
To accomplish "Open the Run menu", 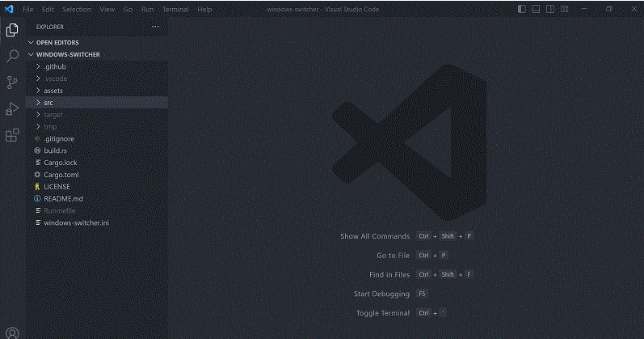I will point(147,9).
